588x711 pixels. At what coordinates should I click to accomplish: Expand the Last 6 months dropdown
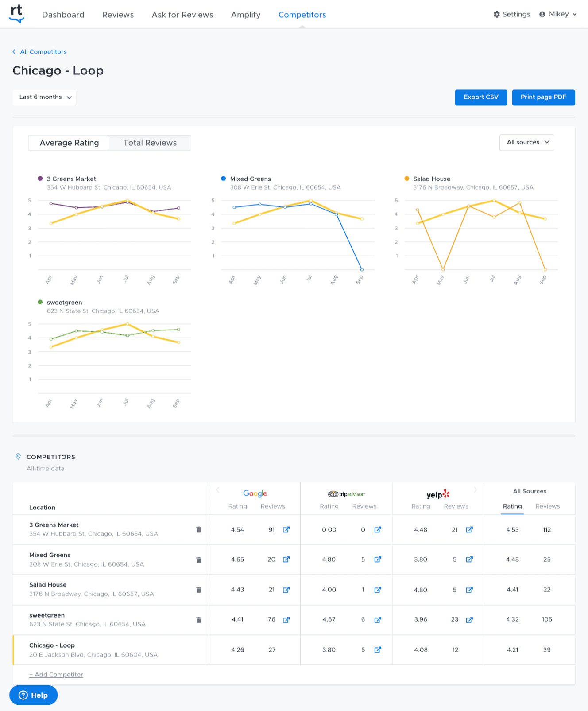click(x=45, y=97)
